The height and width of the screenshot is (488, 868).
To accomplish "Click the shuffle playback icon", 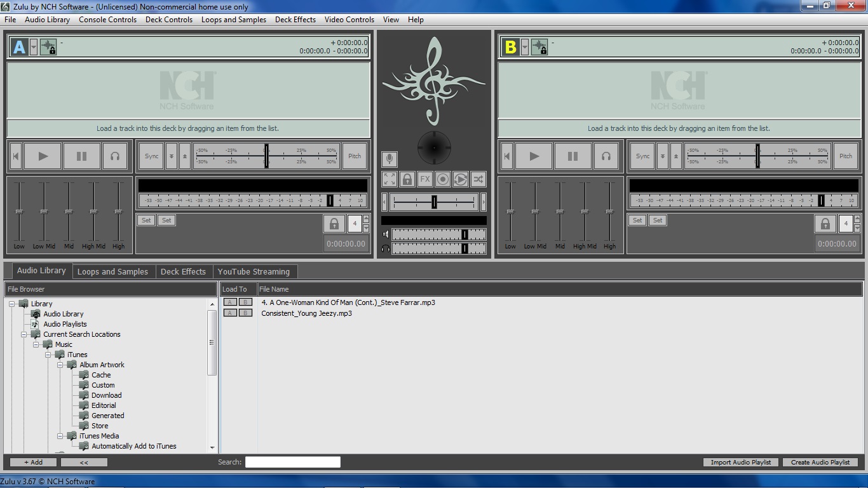I will tap(478, 179).
